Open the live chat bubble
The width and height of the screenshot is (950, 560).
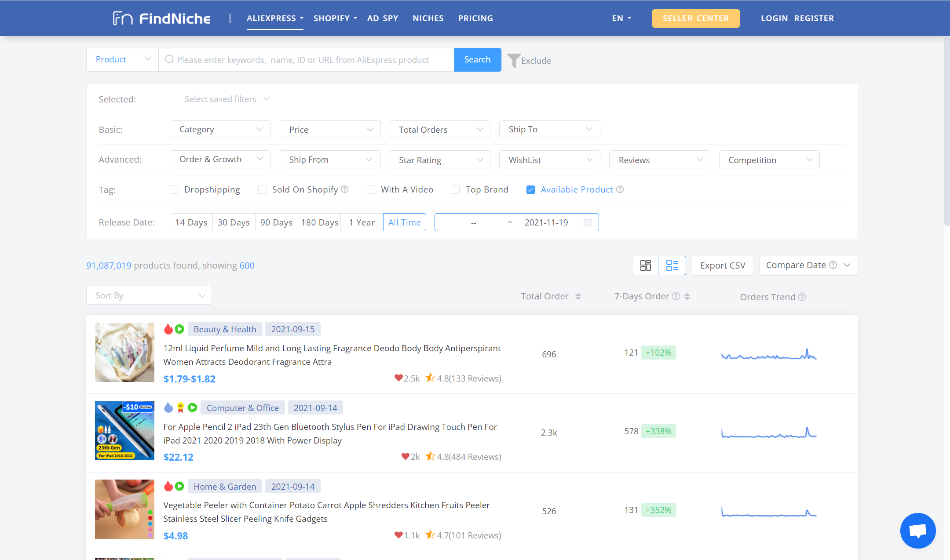[918, 531]
